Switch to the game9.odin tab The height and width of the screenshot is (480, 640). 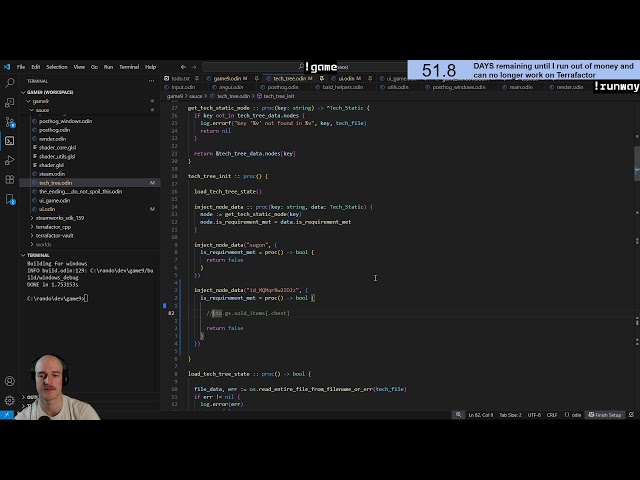[231, 78]
